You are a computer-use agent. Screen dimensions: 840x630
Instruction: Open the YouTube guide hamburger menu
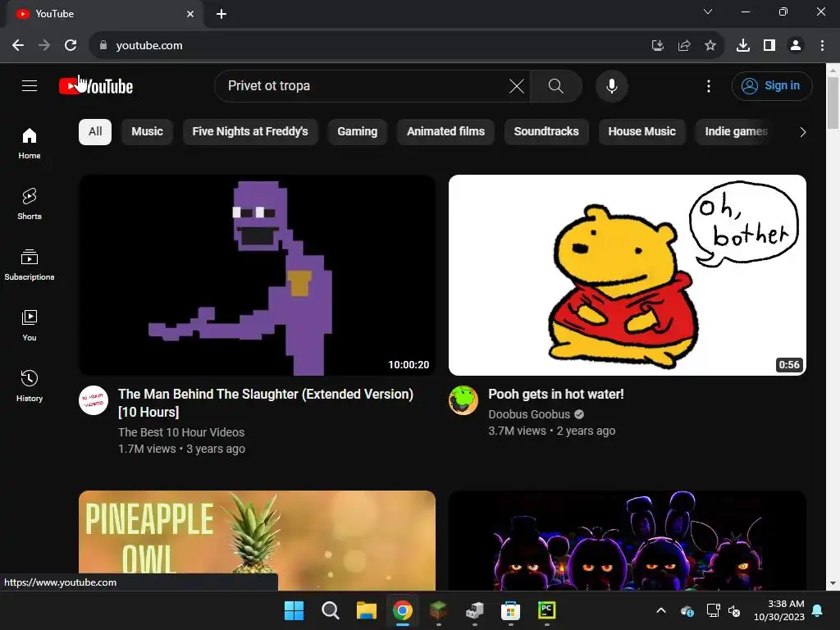click(x=30, y=85)
